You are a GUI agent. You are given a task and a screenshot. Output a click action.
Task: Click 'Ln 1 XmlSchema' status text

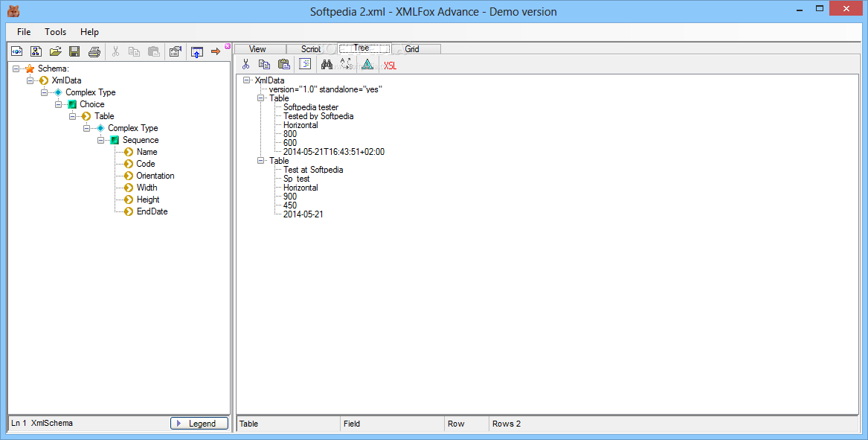(x=42, y=424)
